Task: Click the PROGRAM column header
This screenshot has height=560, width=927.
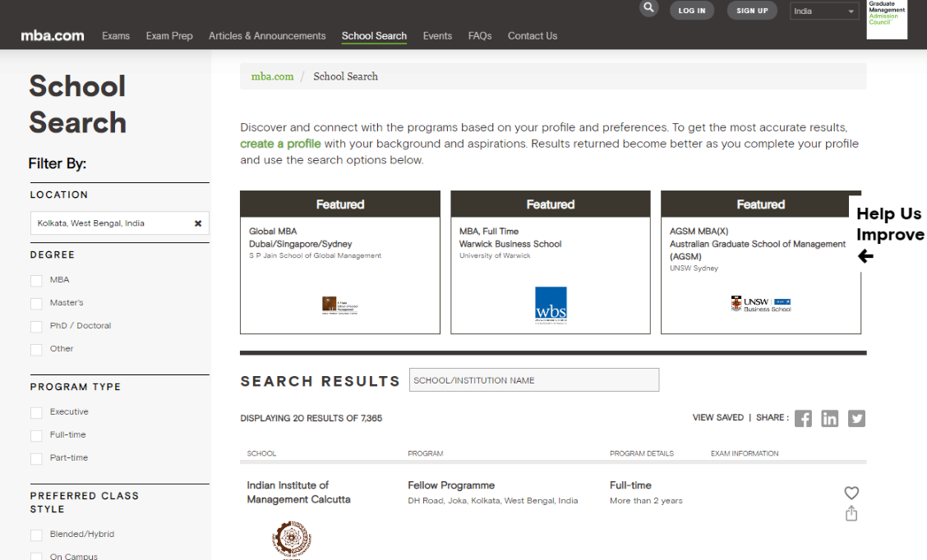Action: tap(425, 454)
